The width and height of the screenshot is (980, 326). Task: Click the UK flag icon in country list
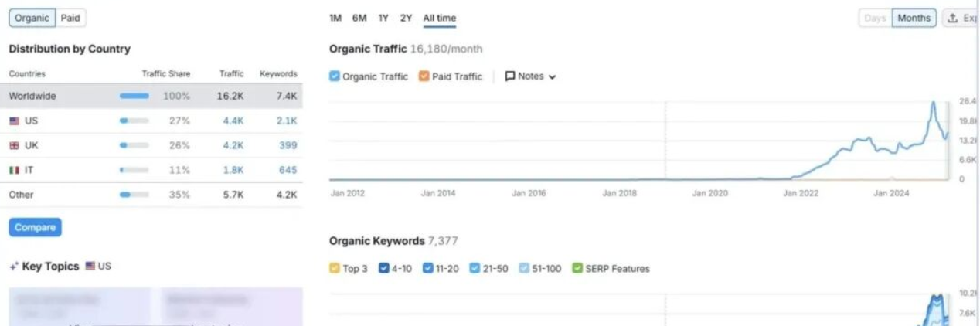pyautogui.click(x=14, y=145)
